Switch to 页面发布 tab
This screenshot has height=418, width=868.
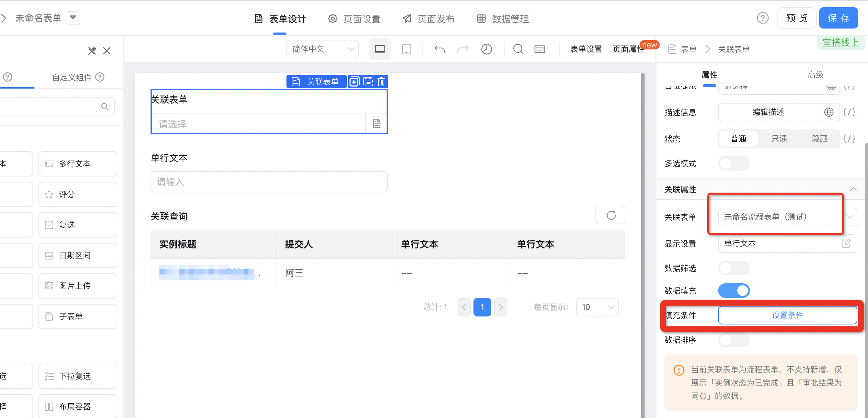coord(428,19)
